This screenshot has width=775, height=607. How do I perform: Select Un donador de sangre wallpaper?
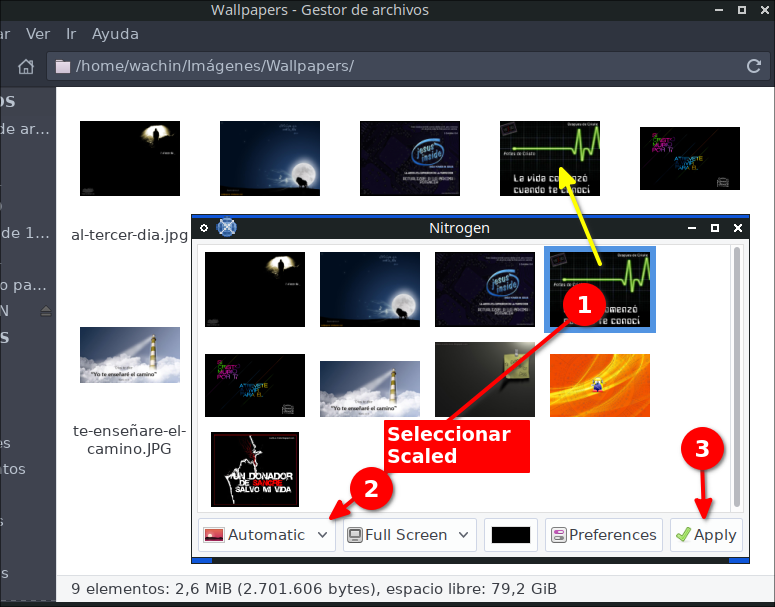[x=255, y=470]
